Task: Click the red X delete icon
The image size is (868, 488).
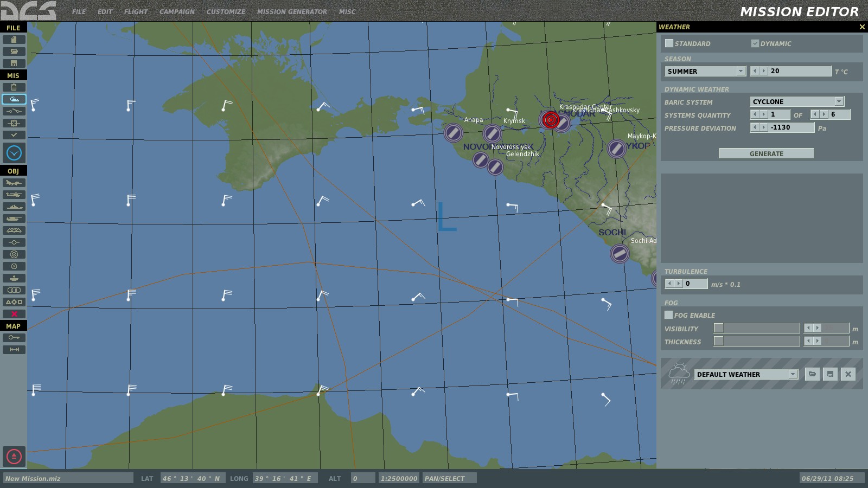Action: point(14,314)
